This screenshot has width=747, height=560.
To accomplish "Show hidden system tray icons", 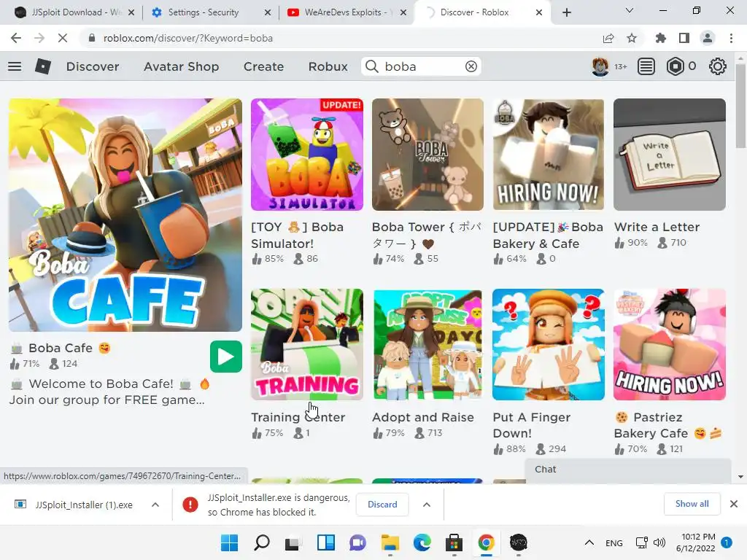I will 589,542.
